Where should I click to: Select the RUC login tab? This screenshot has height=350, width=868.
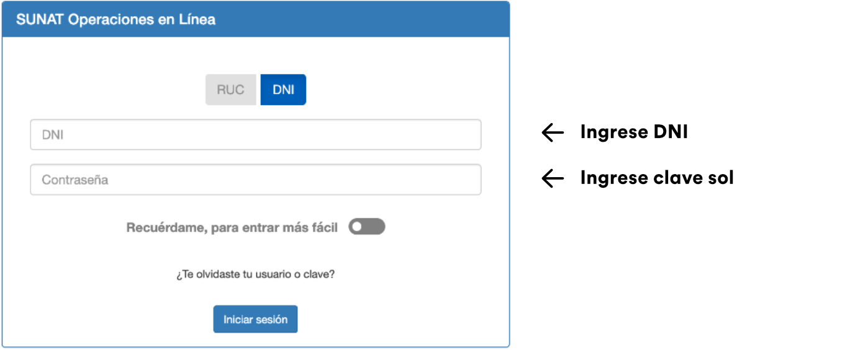230,90
